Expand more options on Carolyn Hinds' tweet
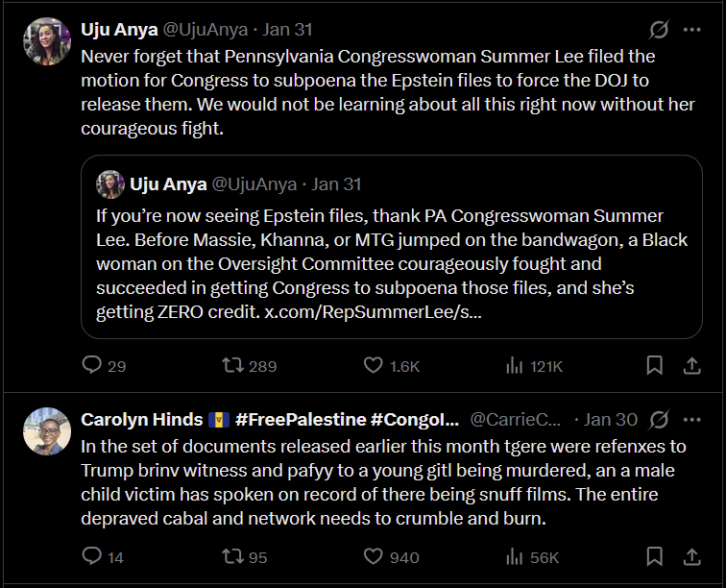 pos(691,419)
